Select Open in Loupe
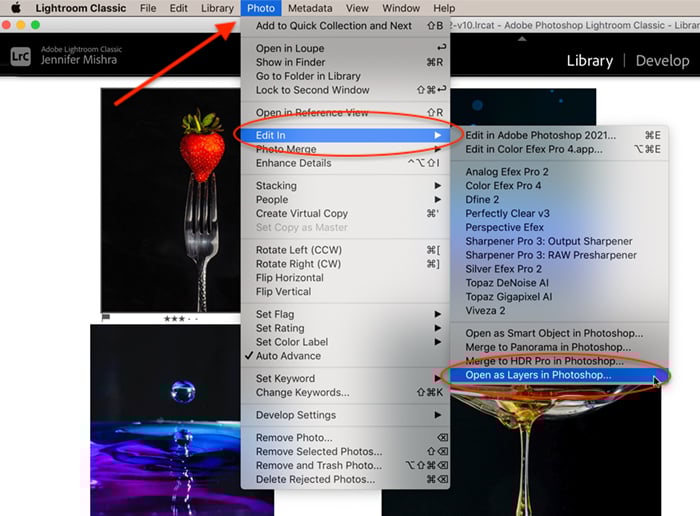The width and height of the screenshot is (700, 516). [x=345, y=48]
